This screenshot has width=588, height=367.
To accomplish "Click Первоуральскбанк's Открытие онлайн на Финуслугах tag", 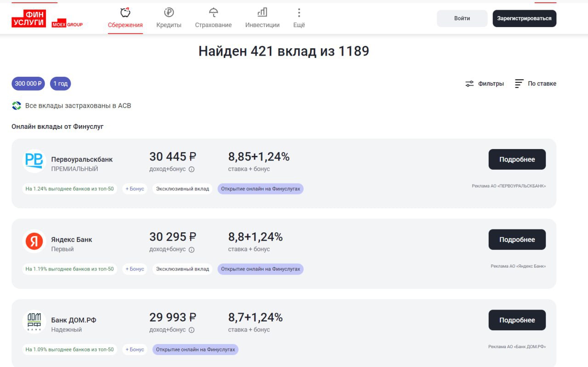I will (x=260, y=189).
